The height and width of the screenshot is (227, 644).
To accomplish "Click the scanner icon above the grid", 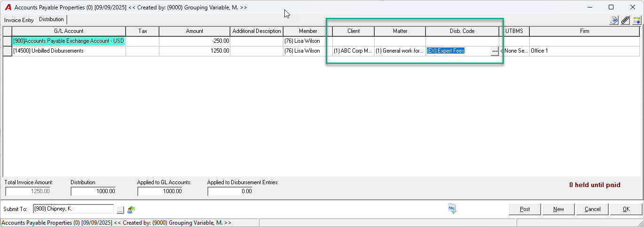I will [614, 20].
